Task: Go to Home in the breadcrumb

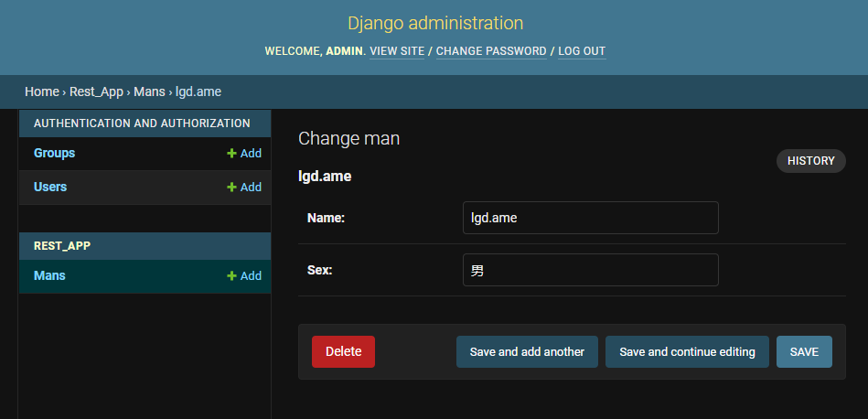Action: [41, 91]
